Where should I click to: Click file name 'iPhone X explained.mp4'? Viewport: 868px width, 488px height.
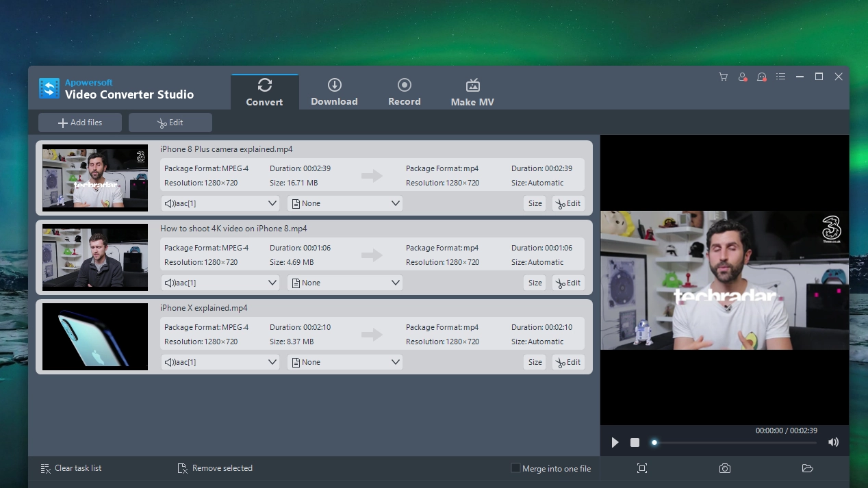coord(204,308)
